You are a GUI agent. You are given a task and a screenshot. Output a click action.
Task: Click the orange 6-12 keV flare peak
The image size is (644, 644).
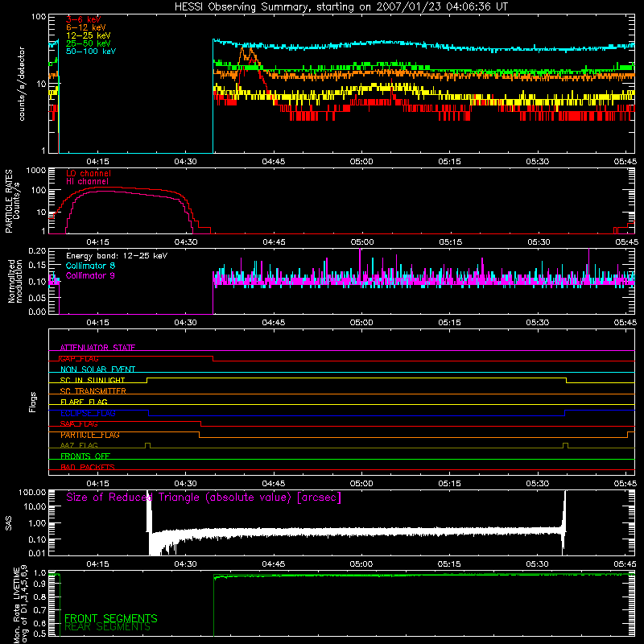coord(247,56)
